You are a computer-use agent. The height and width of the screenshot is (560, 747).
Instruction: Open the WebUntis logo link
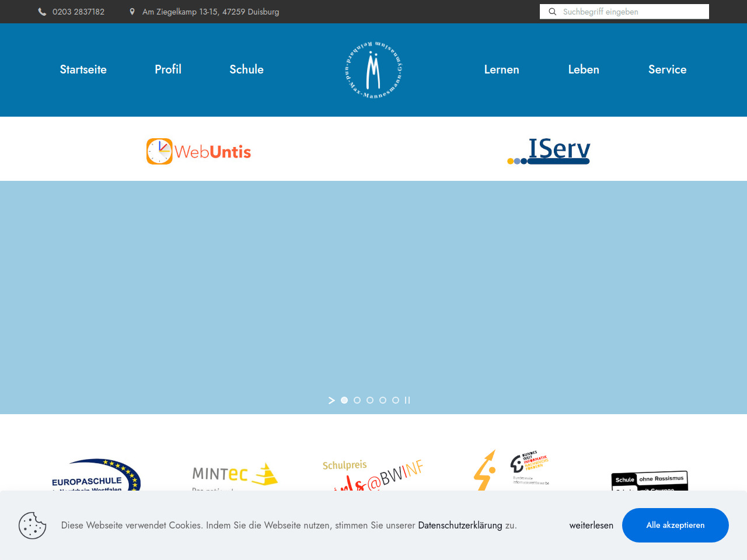click(198, 152)
